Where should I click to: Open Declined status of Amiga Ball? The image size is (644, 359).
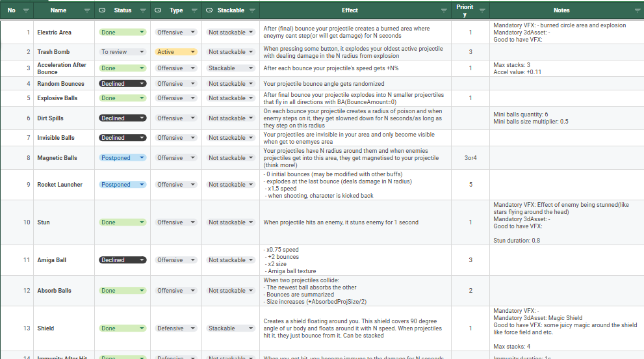tap(122, 260)
